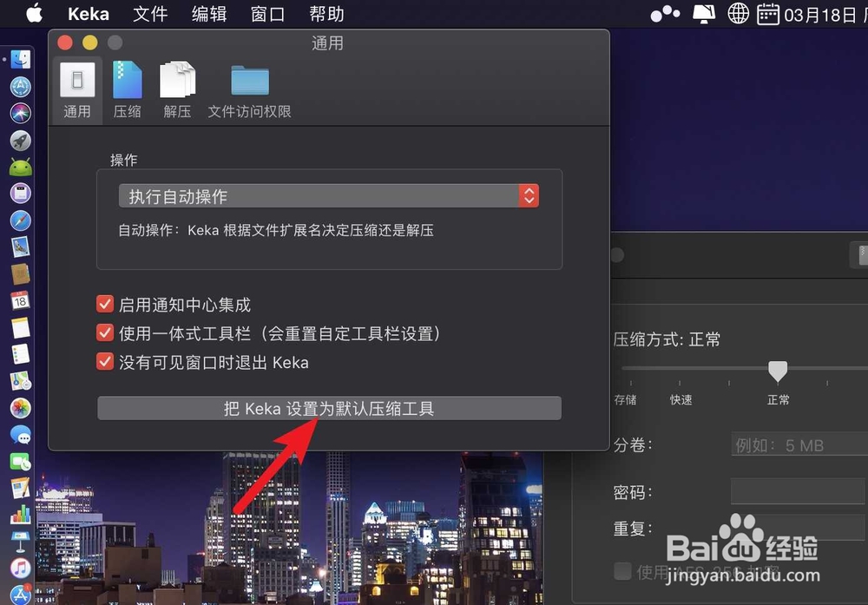Open Photos from the Dock

21,408
